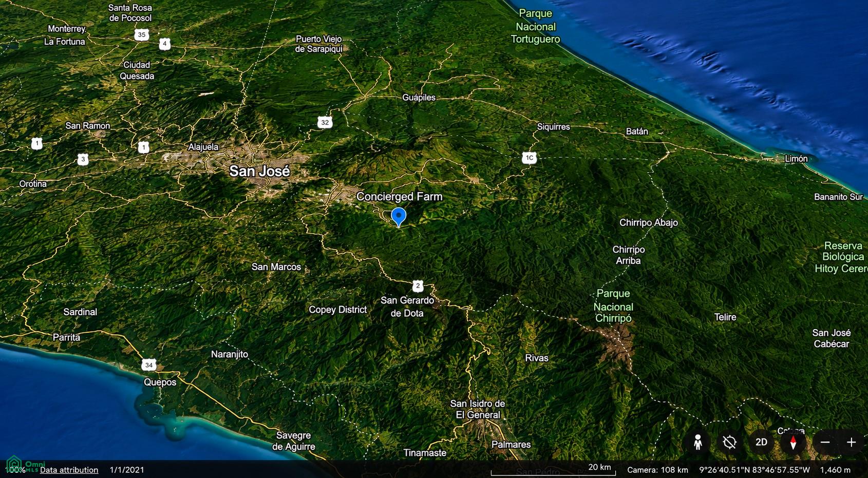868x478 pixels.
Task: Click the Puerto Viejo de Sarapiquí label
Action: 318,44
